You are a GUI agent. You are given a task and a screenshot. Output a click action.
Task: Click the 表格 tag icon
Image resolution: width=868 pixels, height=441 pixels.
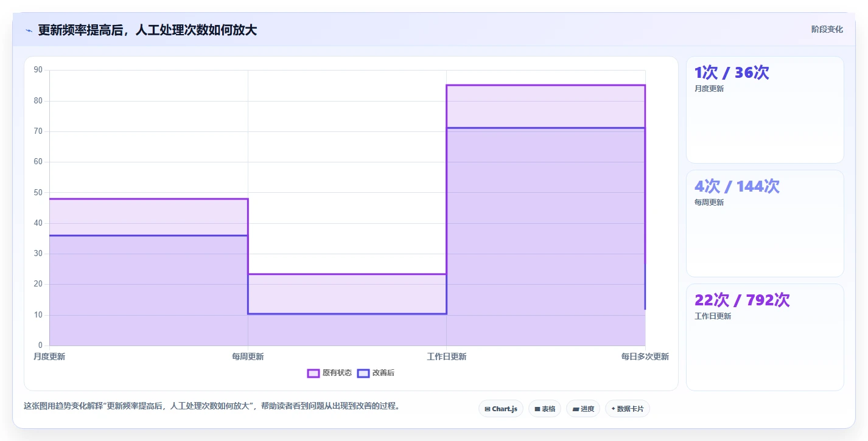pos(537,409)
